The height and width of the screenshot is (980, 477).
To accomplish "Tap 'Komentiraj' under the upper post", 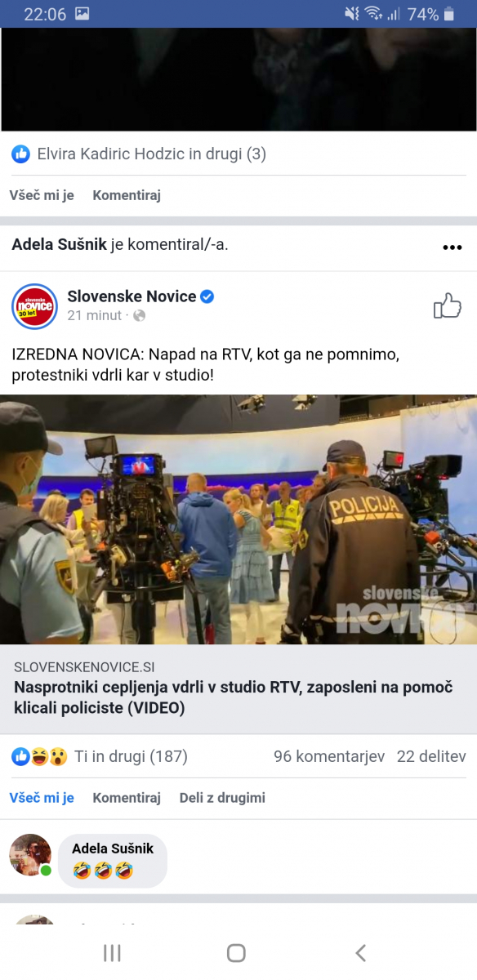I will tap(127, 195).
